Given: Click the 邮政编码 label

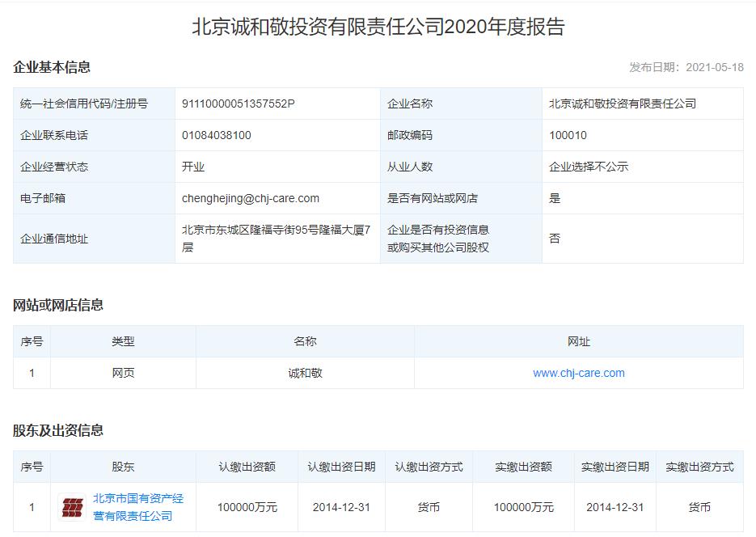Looking at the screenshot, I should click(410, 135).
